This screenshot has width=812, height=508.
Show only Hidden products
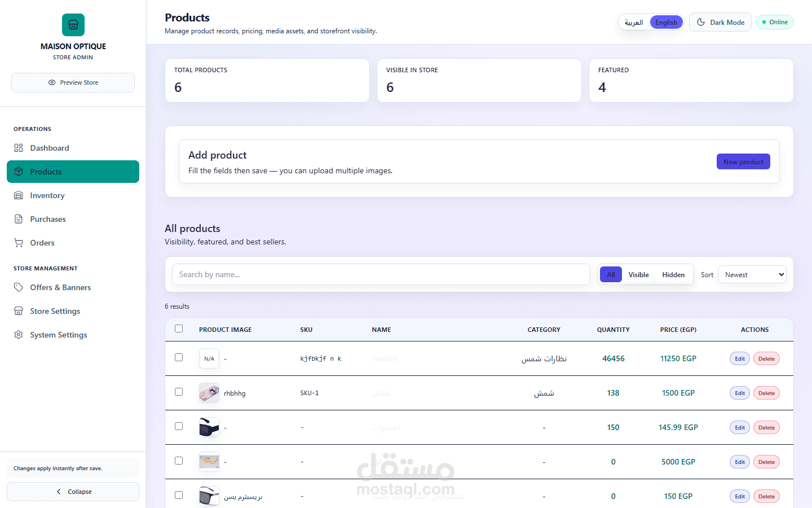[673, 274]
